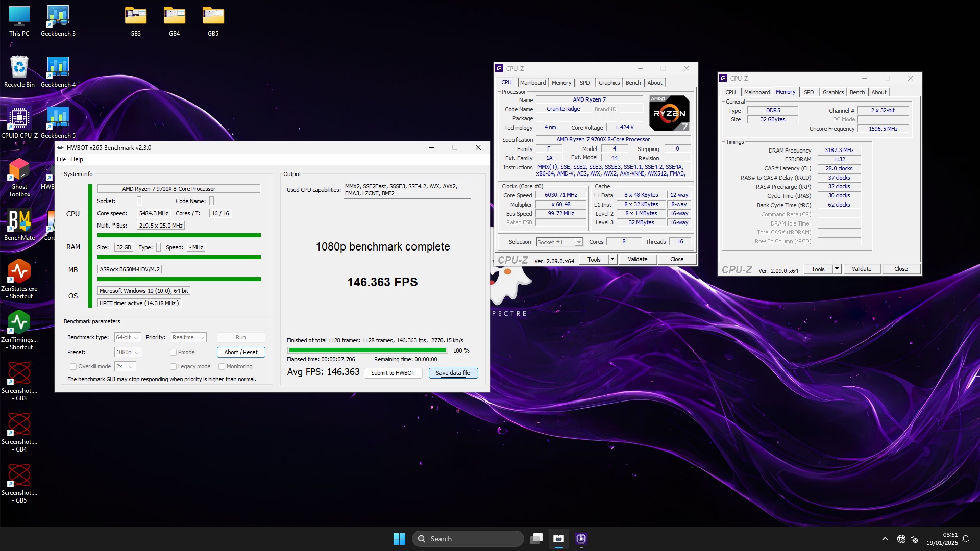Toggle Legacy mode checkbox
Viewport: 980px width, 551px height.
click(173, 366)
